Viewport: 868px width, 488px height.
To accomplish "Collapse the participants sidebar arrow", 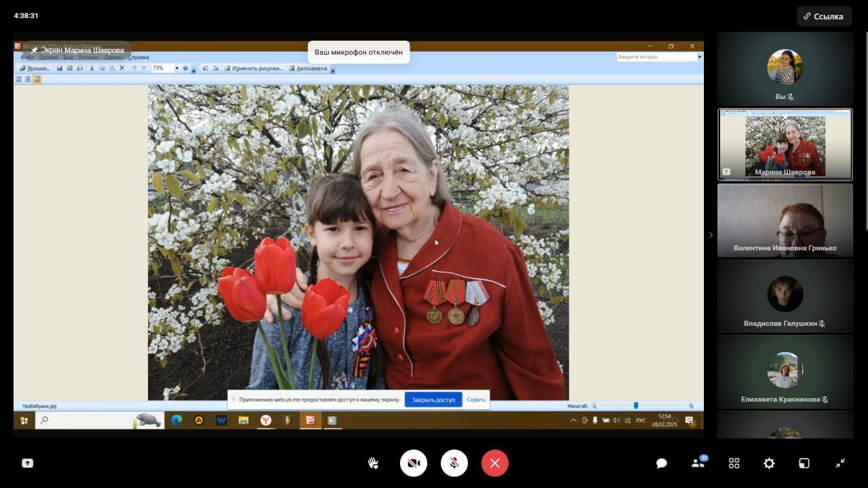I will (711, 235).
